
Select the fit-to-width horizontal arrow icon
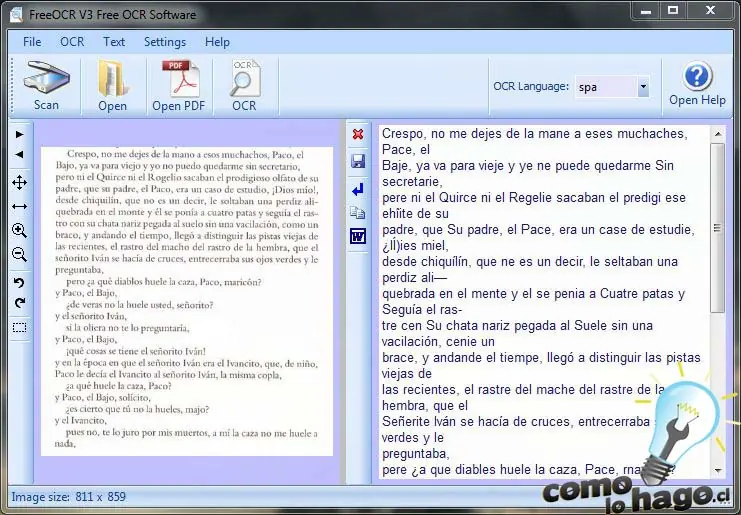click(x=19, y=206)
